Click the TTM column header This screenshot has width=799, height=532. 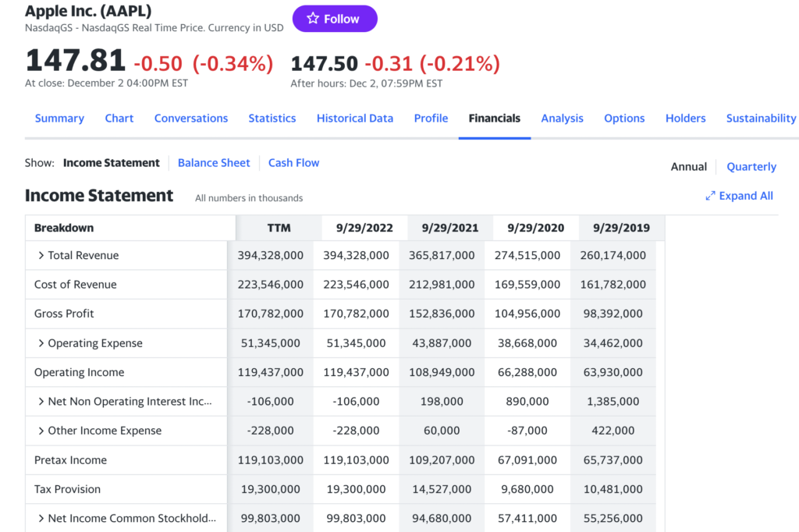[279, 228]
